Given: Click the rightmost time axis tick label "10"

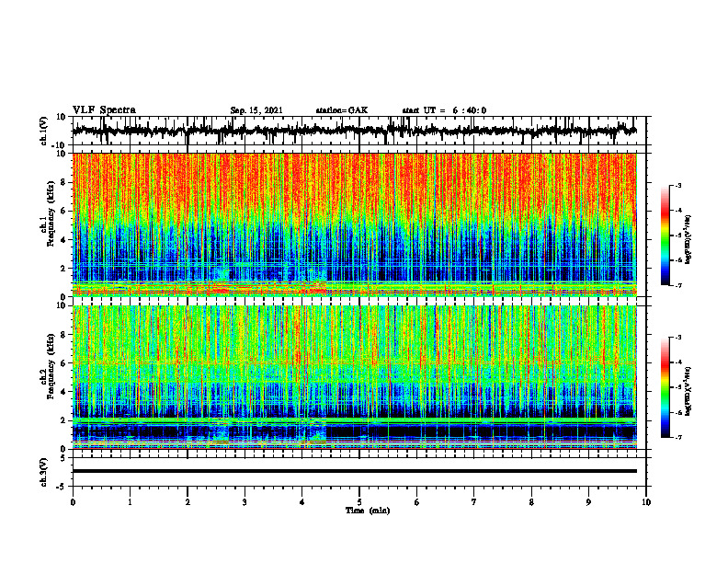Looking at the screenshot, I should 646,502.
